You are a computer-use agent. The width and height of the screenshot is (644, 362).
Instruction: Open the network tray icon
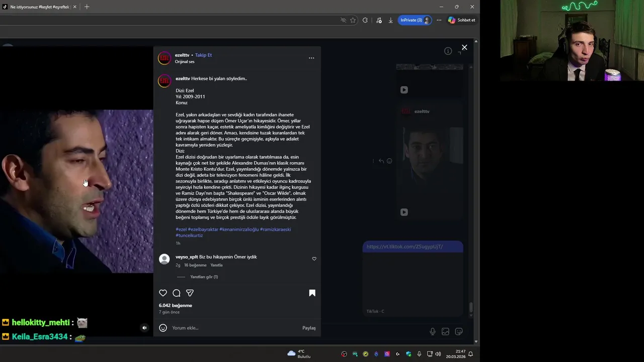[430, 354]
